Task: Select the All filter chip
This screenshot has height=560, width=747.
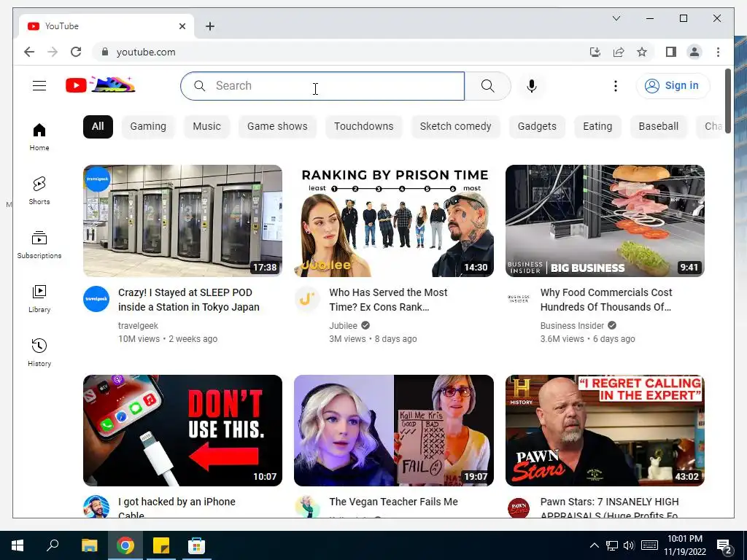Action: 98,127
